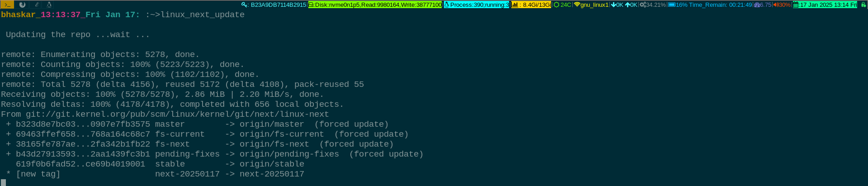The height and width of the screenshot is (186, 868).
Task: Select the Emacs workspace icon
Action: pyautogui.click(x=37, y=5)
